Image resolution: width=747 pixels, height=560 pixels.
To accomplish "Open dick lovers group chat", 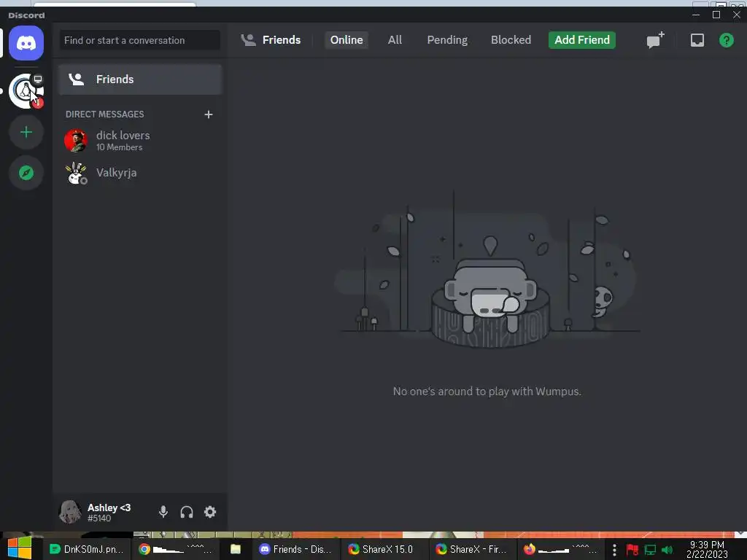I will pos(139,141).
